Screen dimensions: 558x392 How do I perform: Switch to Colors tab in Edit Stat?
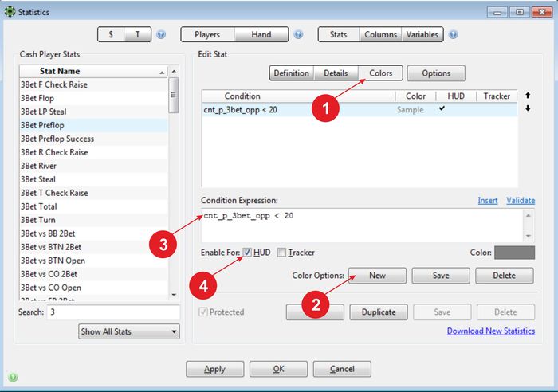click(x=380, y=73)
